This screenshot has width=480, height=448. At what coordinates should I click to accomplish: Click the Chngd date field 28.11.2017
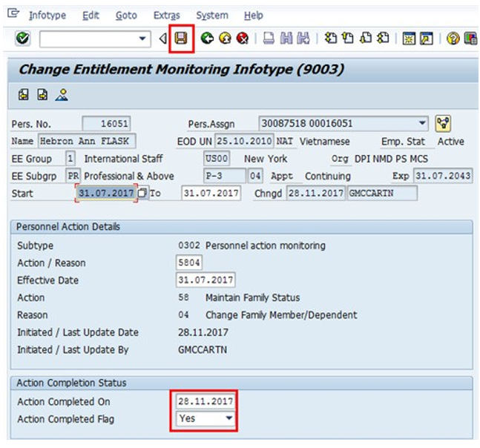click(315, 193)
